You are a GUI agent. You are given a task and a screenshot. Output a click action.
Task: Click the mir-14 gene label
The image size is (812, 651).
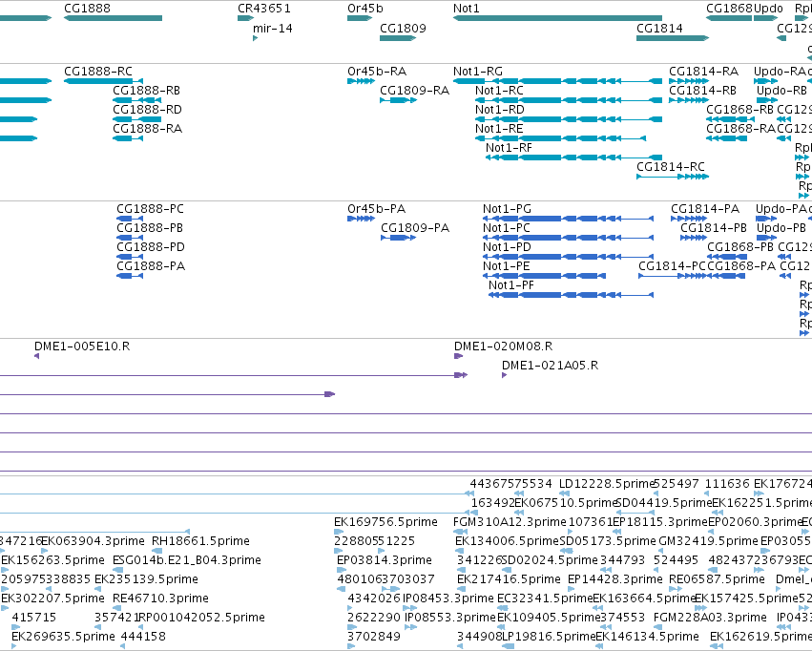tap(272, 28)
